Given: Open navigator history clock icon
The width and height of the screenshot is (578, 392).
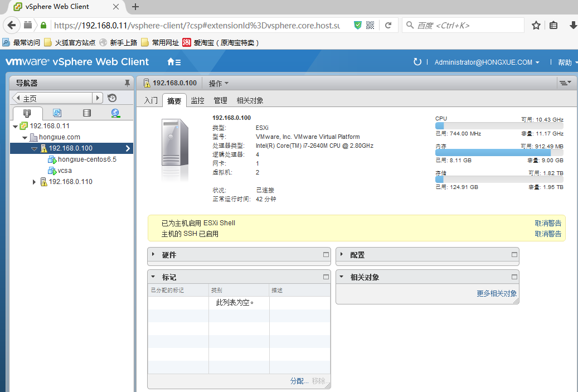Looking at the screenshot, I should coord(112,98).
